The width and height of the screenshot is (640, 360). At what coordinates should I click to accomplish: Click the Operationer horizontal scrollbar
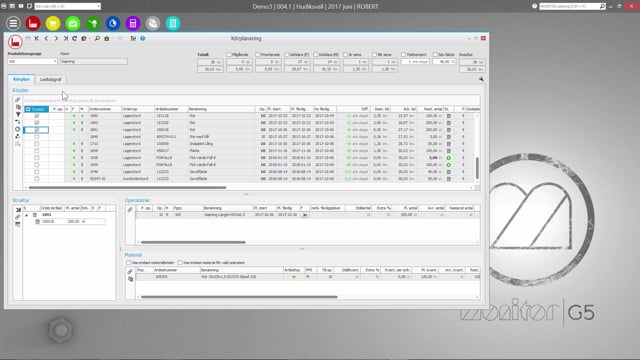tap(193, 242)
